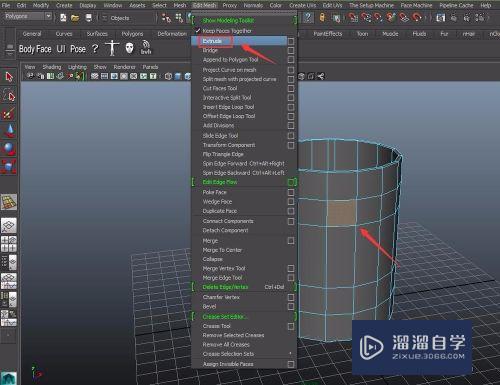Expand Create Selection Sets submenu arrow
This screenshot has height=385, width=500.
[291, 354]
